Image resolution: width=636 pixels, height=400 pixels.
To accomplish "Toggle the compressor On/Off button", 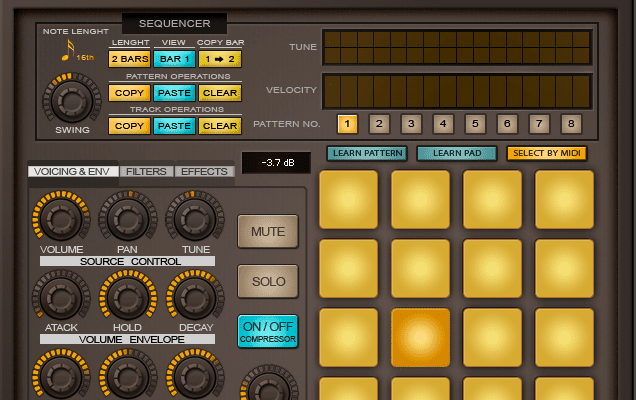I will point(268,331).
